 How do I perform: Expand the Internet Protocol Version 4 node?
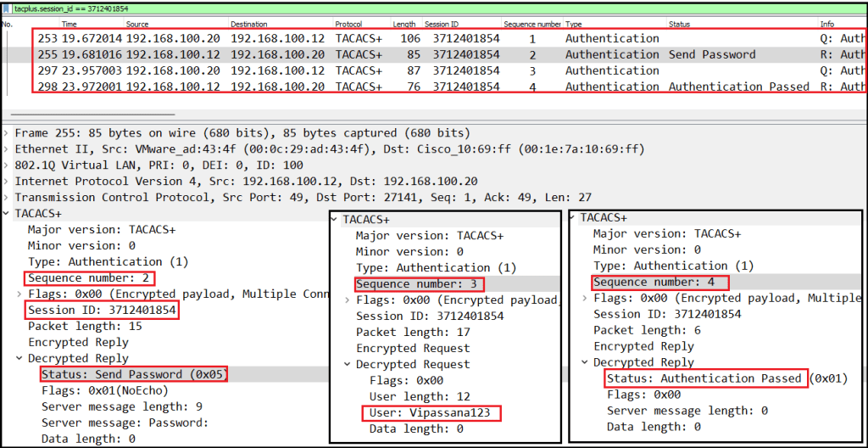pos(7,182)
